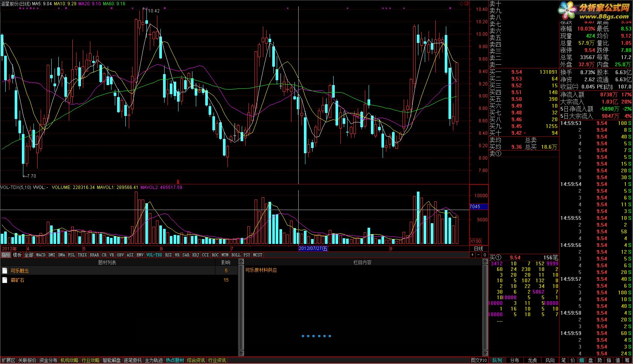Open the 资金分布 bottom tab
This screenshot has height=364, width=633.
click(x=48, y=361)
